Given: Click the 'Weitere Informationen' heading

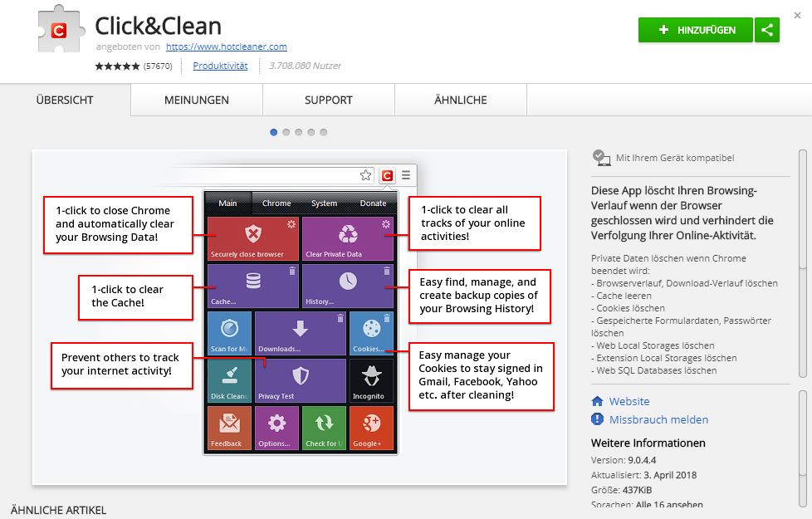Looking at the screenshot, I should 648,443.
